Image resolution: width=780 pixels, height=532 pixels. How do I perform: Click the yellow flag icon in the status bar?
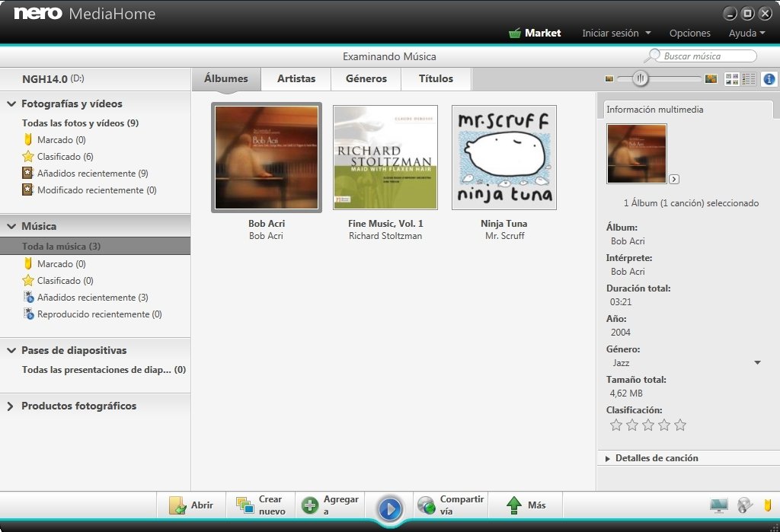point(768,505)
